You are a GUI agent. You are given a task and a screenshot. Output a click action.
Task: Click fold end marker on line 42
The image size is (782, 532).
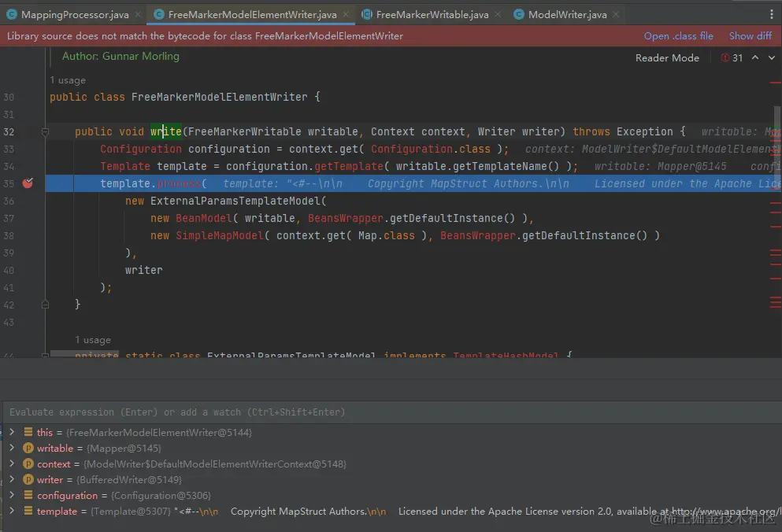45,304
